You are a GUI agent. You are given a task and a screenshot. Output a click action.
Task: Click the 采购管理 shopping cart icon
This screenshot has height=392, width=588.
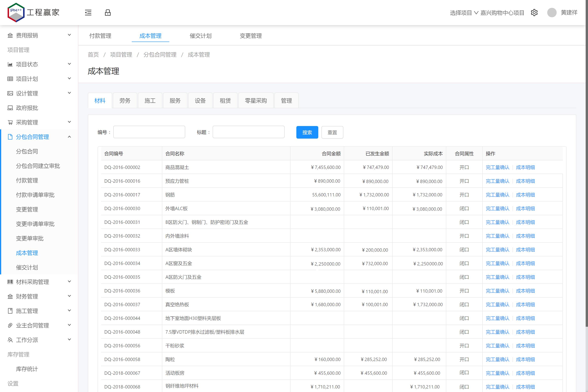[10, 122]
